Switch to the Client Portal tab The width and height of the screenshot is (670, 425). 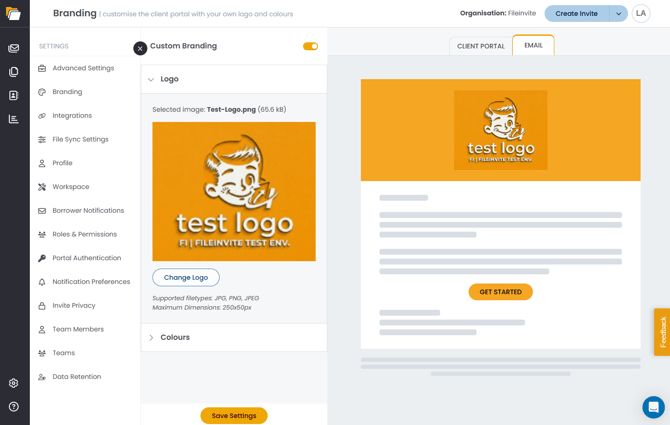(481, 46)
